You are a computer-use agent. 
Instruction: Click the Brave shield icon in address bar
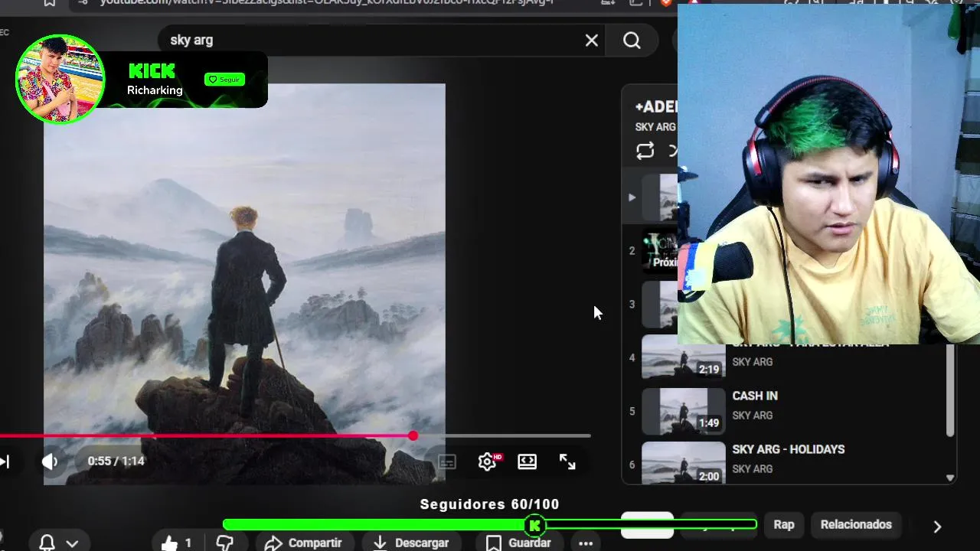[667, 3]
